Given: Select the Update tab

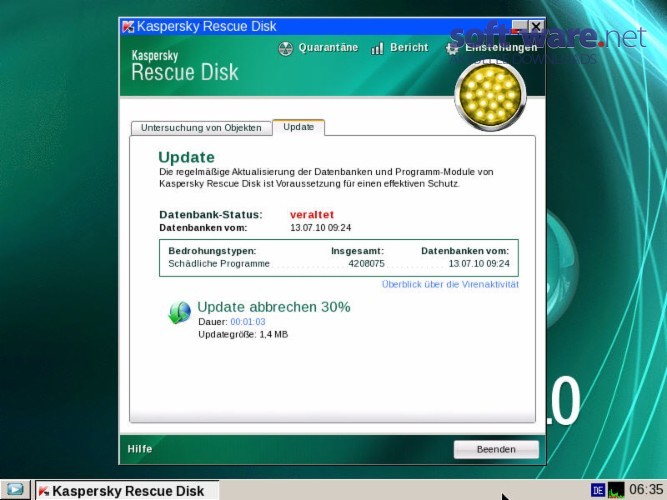Looking at the screenshot, I should point(299,127).
